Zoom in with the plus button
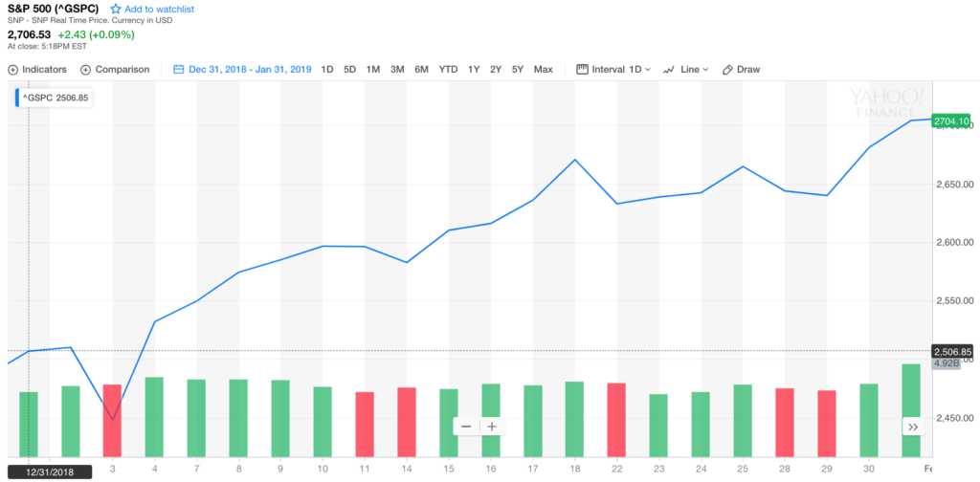 coord(492,427)
